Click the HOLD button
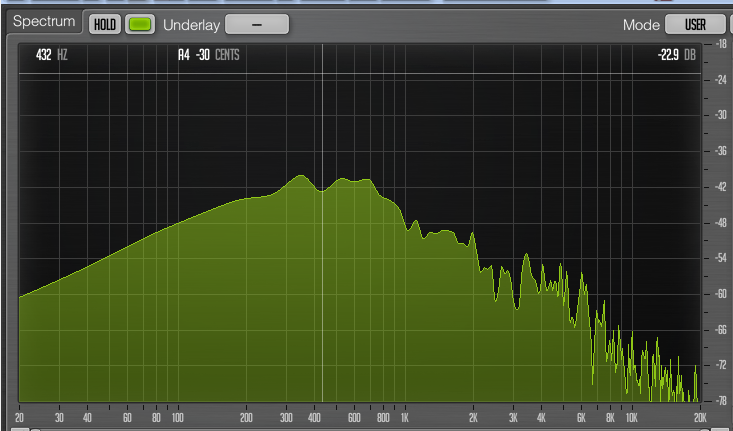733x431 pixels. tap(105, 24)
